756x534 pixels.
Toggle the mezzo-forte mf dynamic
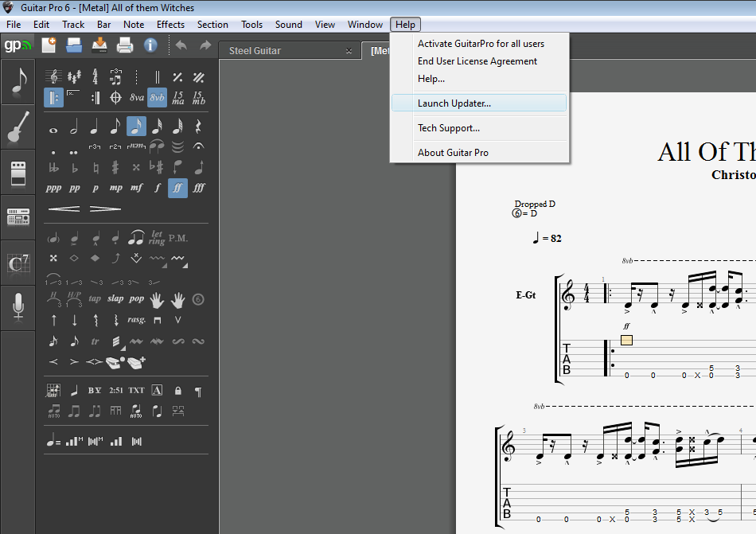[x=136, y=188]
